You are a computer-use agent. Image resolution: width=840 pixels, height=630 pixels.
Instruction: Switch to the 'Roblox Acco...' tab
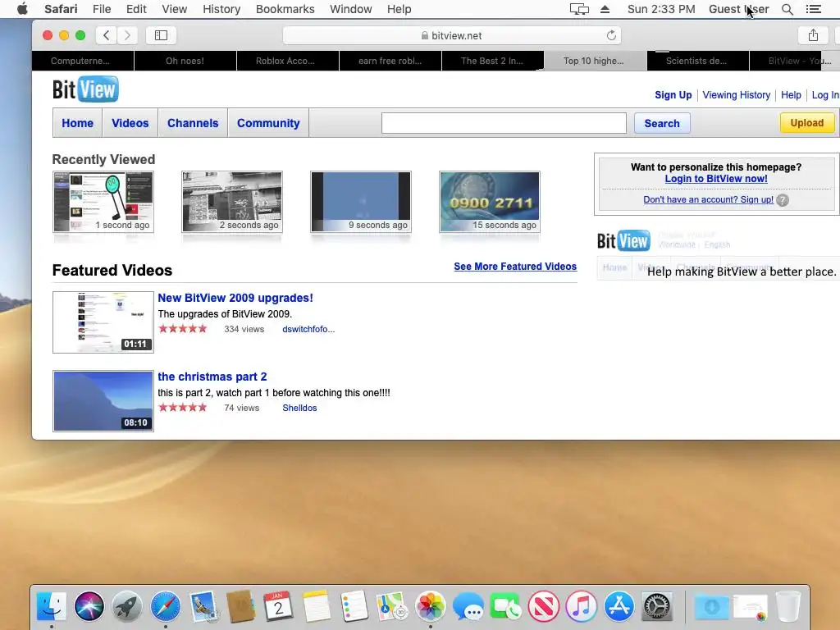pos(285,61)
